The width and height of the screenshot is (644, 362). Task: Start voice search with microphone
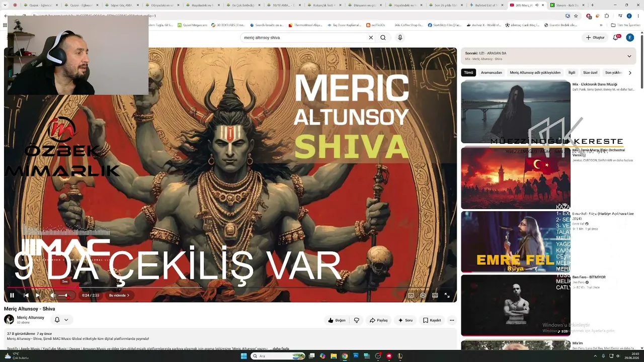point(400,37)
